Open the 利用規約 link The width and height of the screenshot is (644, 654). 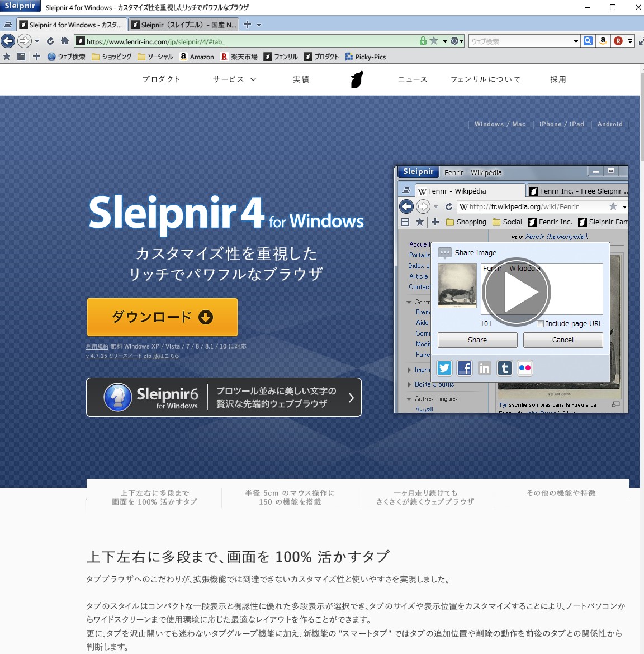pos(97,347)
